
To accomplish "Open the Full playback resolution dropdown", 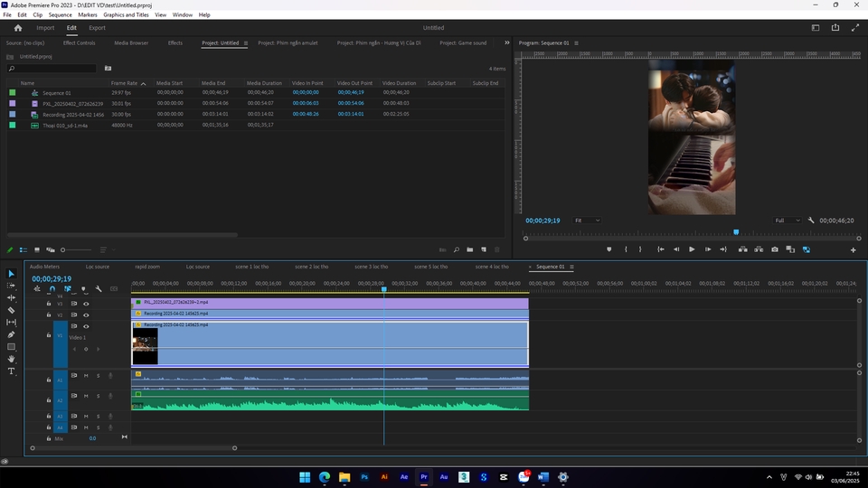I will pos(788,221).
